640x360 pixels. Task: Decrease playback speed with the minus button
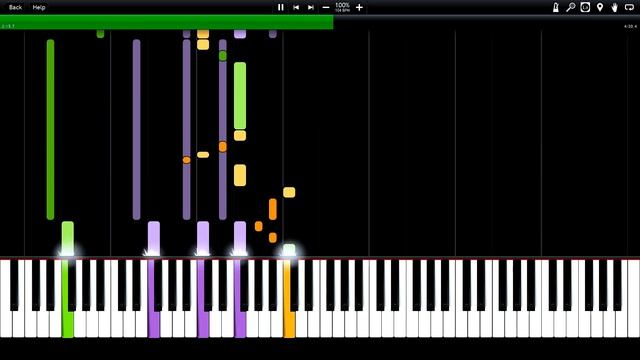[326, 7]
